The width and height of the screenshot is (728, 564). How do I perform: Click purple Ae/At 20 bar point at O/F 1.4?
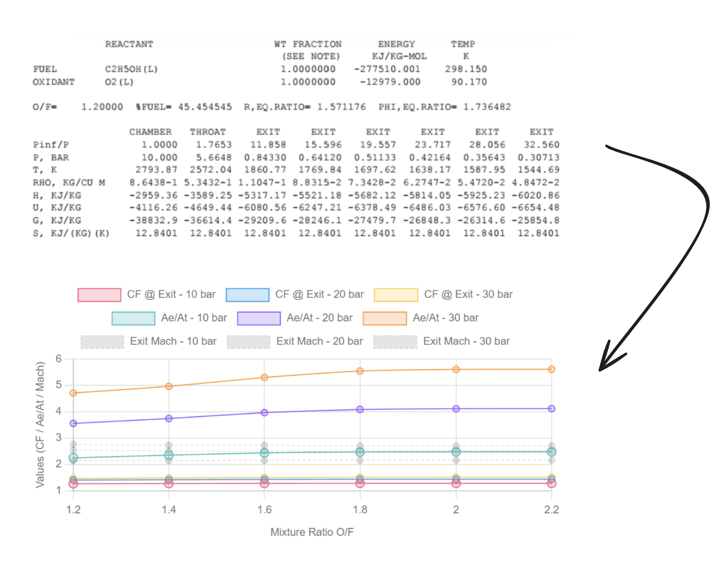(169, 418)
